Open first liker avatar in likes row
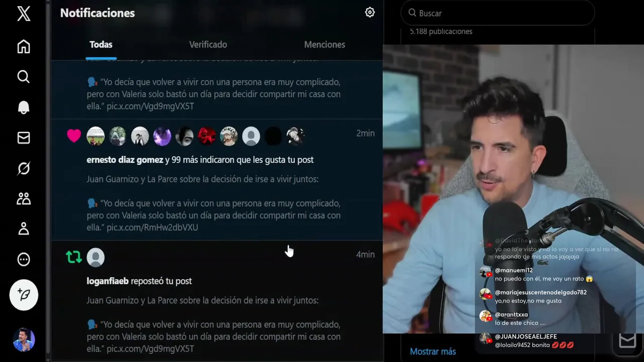The image size is (644, 362). click(96, 136)
